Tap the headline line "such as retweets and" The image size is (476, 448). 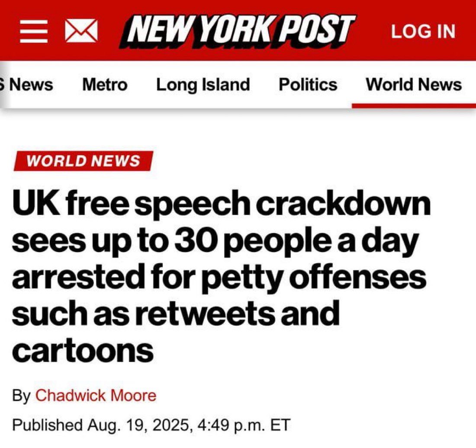[176, 313]
